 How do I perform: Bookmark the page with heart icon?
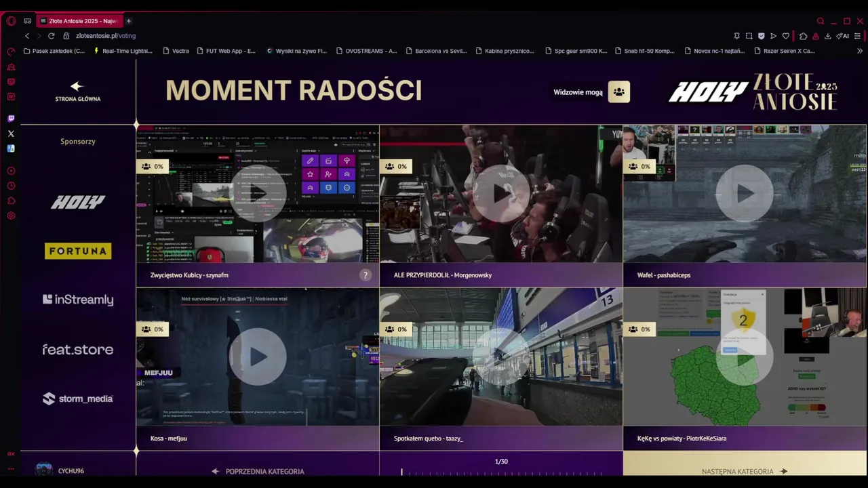click(x=785, y=36)
